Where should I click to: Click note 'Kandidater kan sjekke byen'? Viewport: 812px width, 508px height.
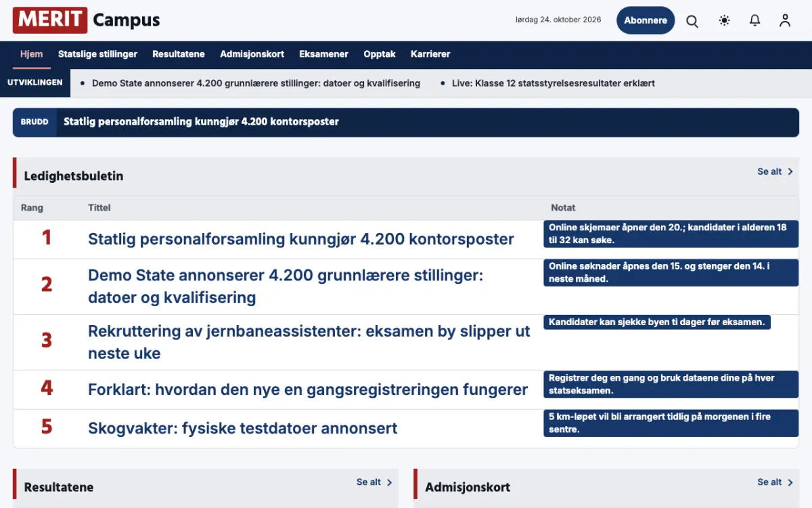(656, 322)
